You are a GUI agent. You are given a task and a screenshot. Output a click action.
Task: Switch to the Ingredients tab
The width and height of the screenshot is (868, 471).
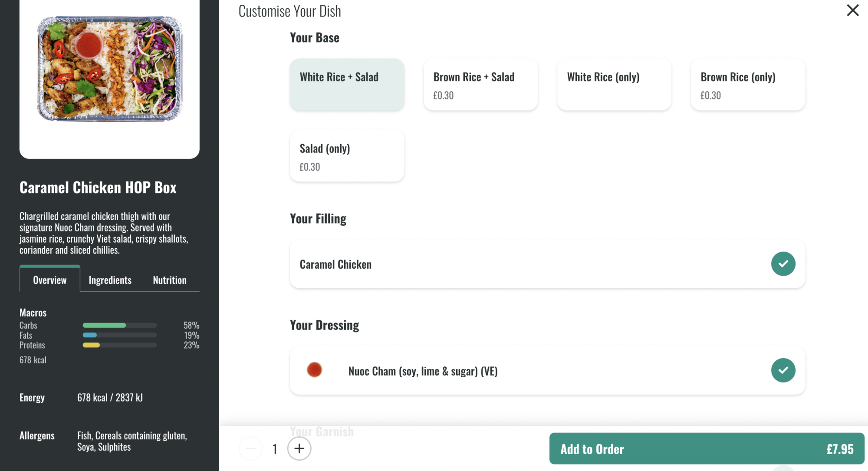coord(110,280)
